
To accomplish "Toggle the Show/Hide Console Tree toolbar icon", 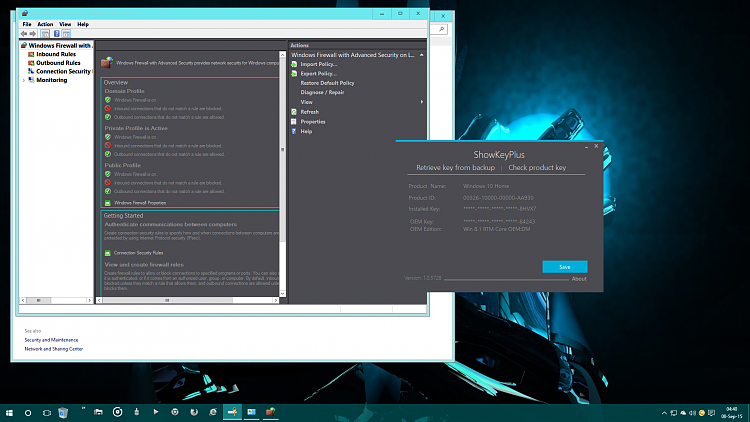I will 45,33.
